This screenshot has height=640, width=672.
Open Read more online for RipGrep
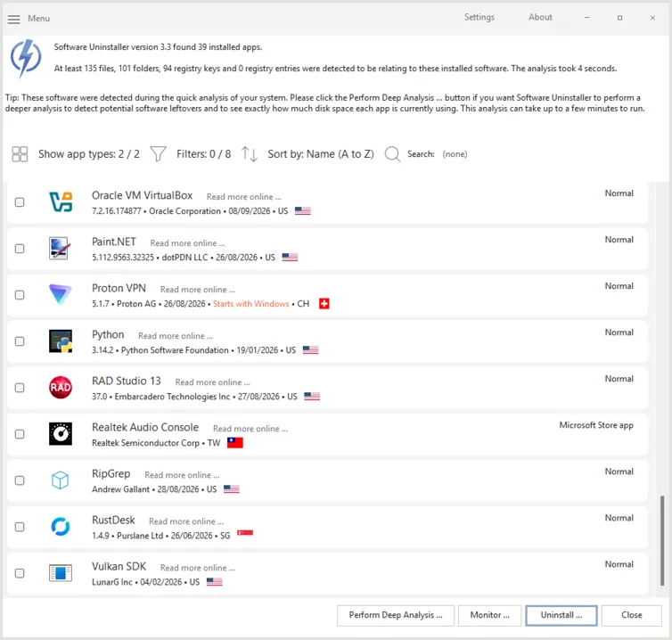pyautogui.click(x=182, y=475)
